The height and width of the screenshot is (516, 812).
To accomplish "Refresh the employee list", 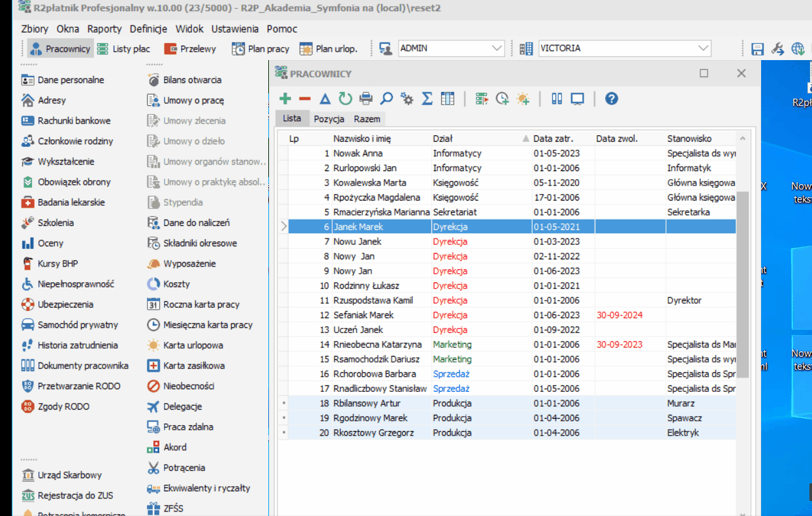I will tap(345, 99).
